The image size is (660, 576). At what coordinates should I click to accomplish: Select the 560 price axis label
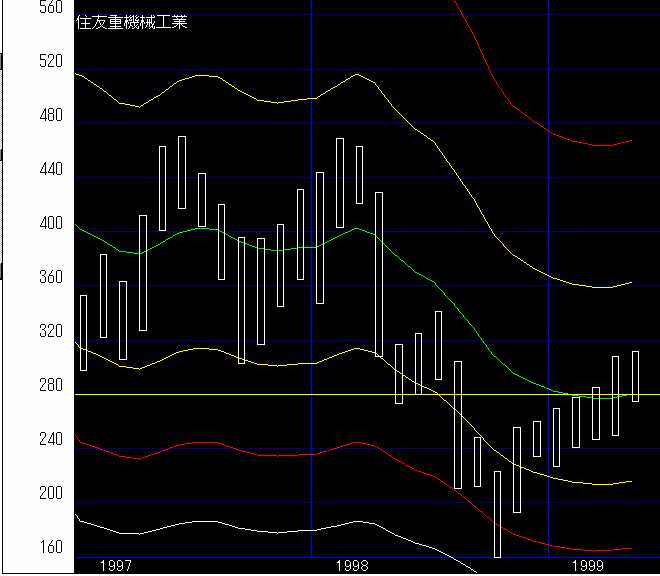pyautogui.click(x=50, y=8)
